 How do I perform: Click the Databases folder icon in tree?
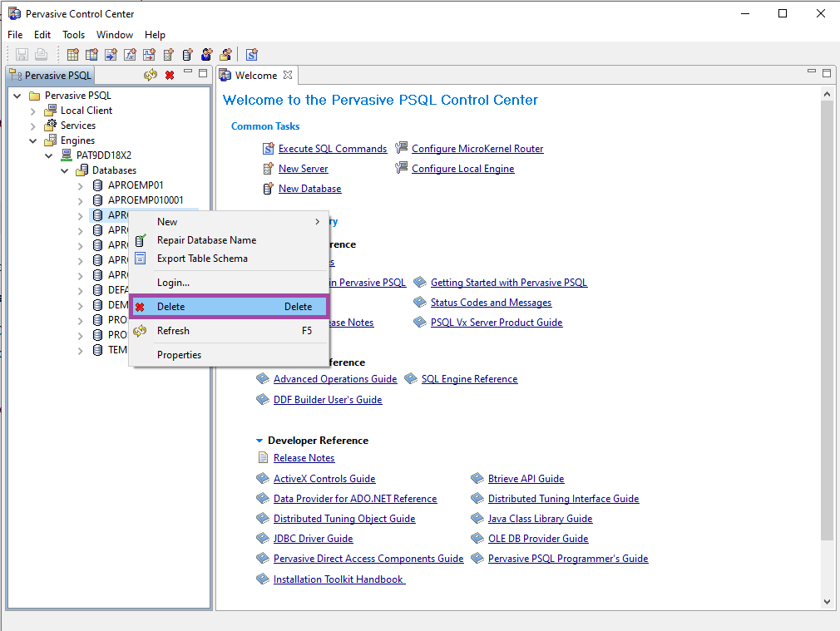(82, 170)
